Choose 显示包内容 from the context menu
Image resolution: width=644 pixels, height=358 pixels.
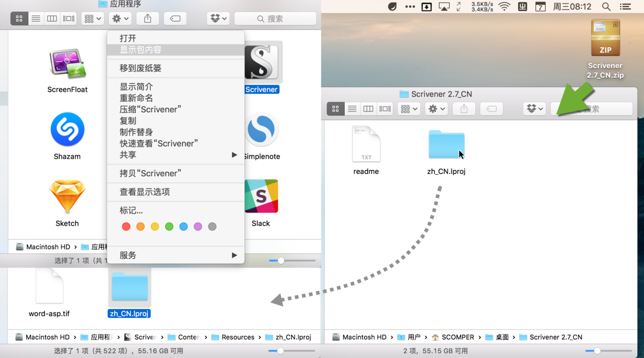click(176, 50)
